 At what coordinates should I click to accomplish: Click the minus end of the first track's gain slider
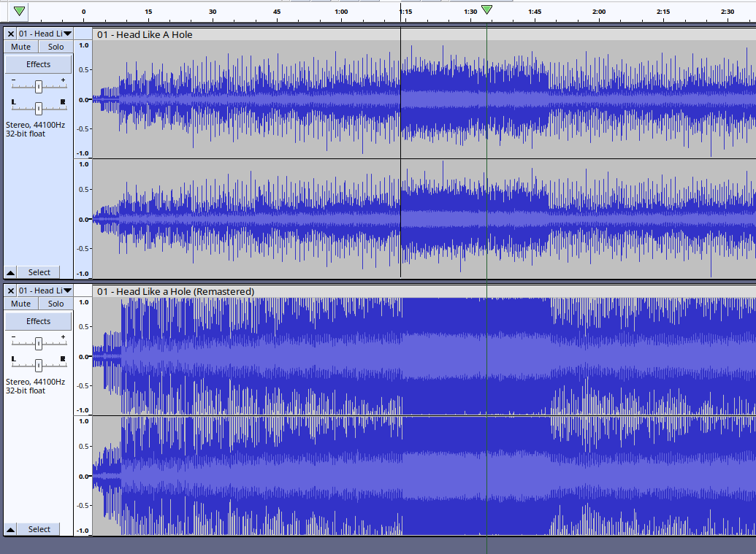click(13, 80)
